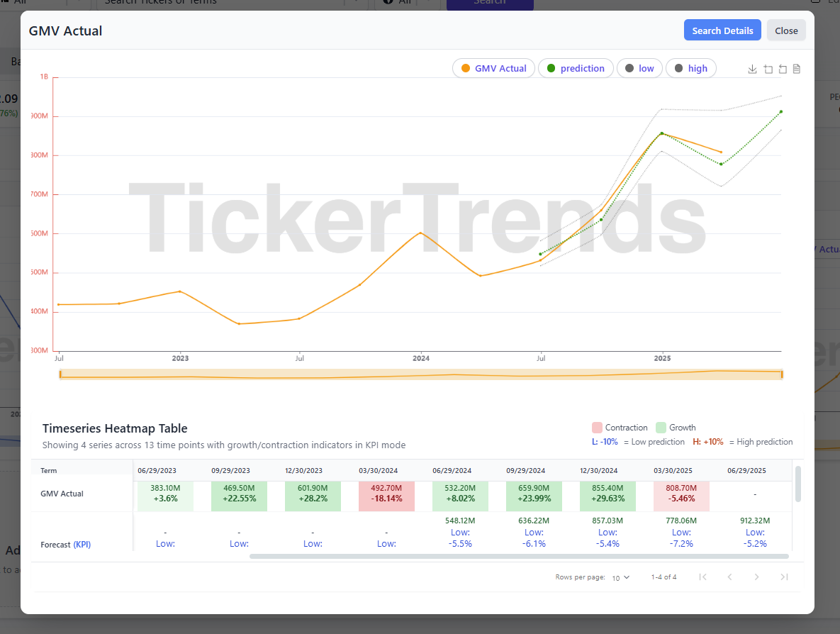Click the 12/30/2024 column header
Viewport: 840px width, 634px height.
[599, 471]
